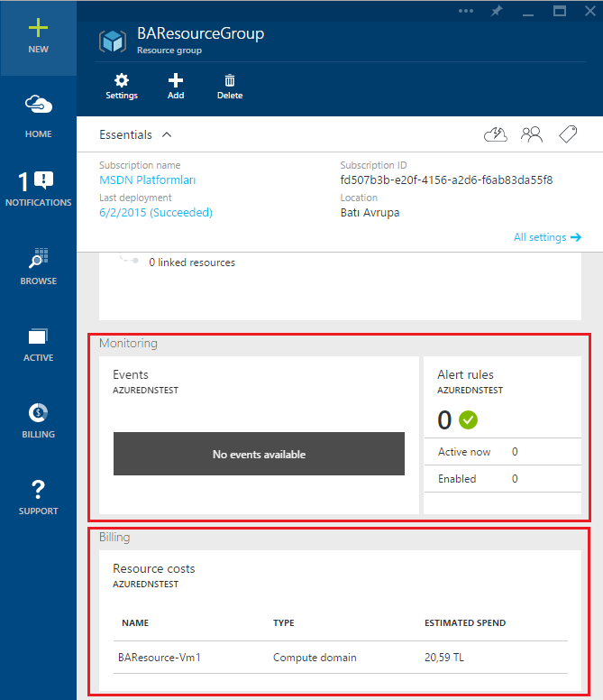Click ESTIMATED SPEND column header
This screenshot has height=700, width=603.
pos(465,622)
